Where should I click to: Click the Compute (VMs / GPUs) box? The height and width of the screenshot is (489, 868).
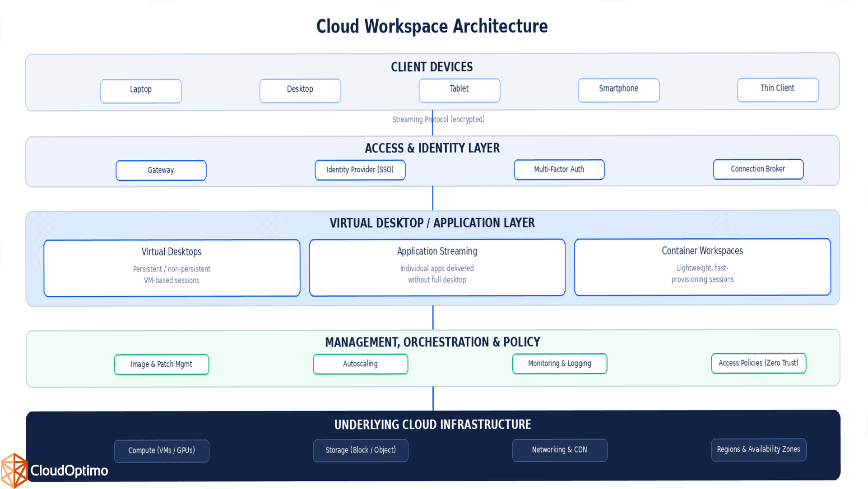(162, 451)
